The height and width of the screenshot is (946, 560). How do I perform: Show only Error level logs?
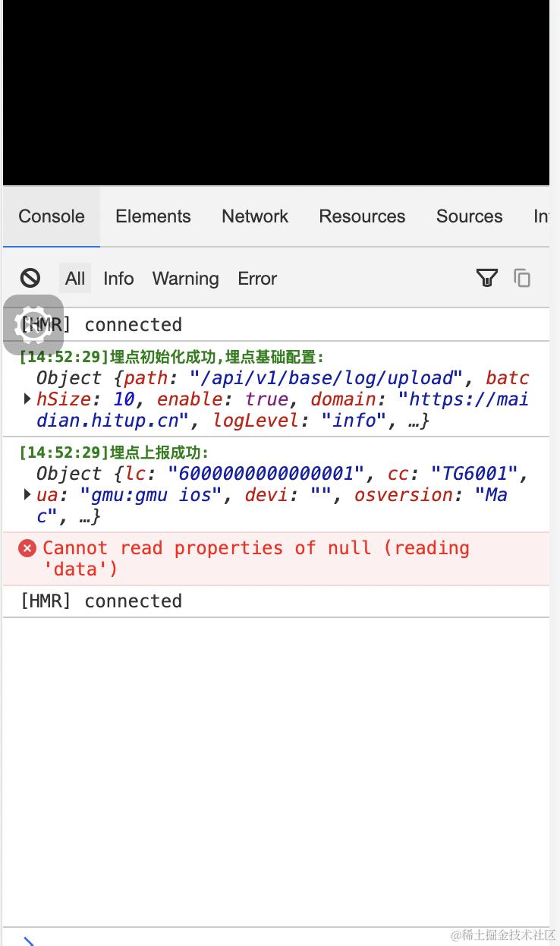coord(257,279)
